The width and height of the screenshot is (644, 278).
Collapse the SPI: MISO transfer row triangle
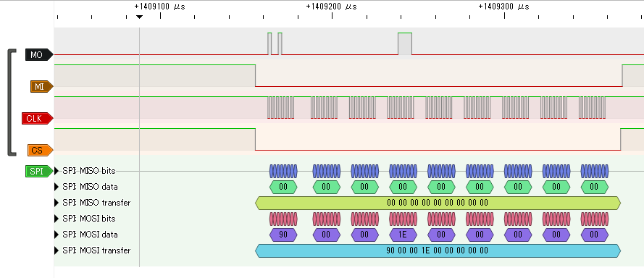pyautogui.click(x=57, y=203)
